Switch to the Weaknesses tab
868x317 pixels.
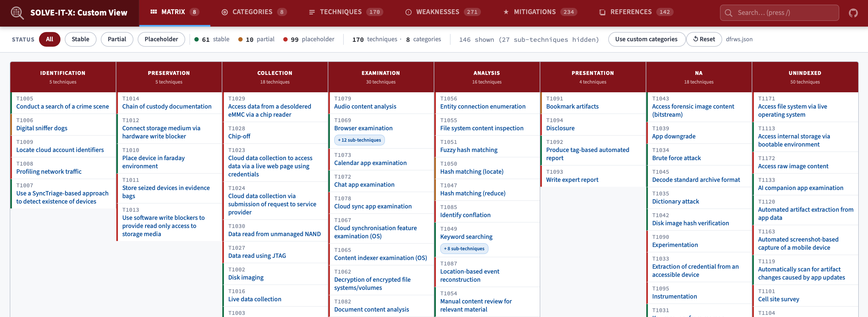pos(437,12)
